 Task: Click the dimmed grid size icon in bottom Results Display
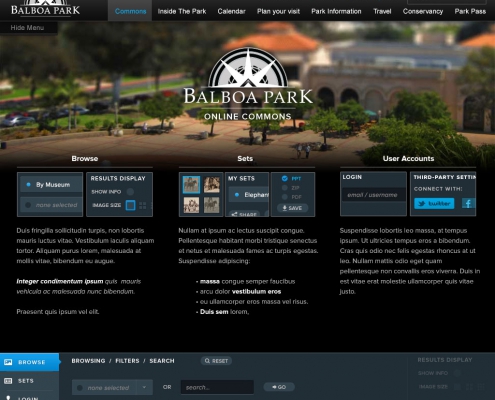(x=469, y=387)
